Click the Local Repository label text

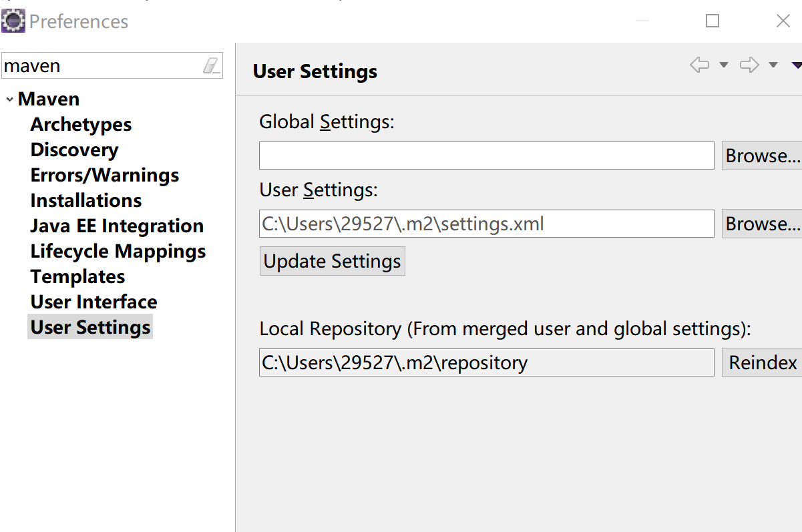(506, 328)
